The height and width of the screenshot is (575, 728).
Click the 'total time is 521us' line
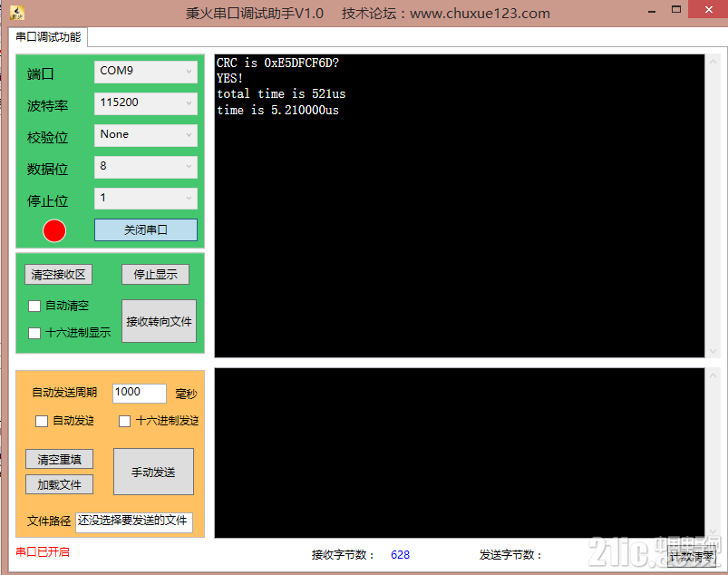pos(281,93)
